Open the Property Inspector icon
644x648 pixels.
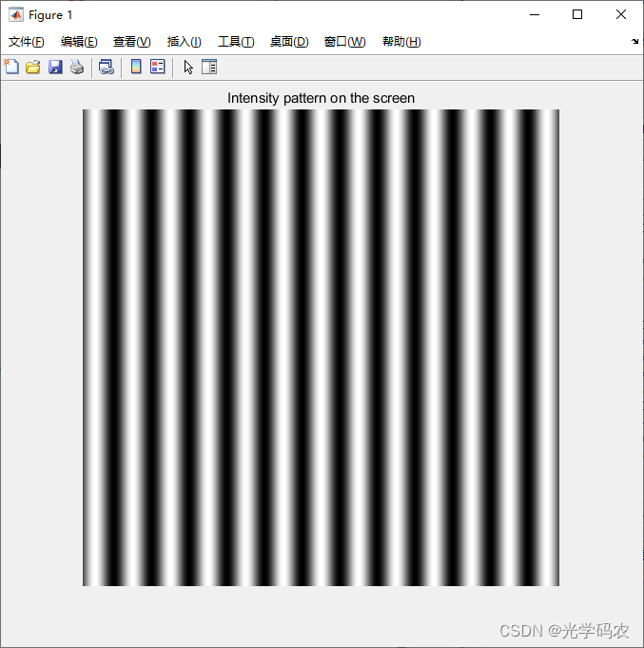coord(209,67)
